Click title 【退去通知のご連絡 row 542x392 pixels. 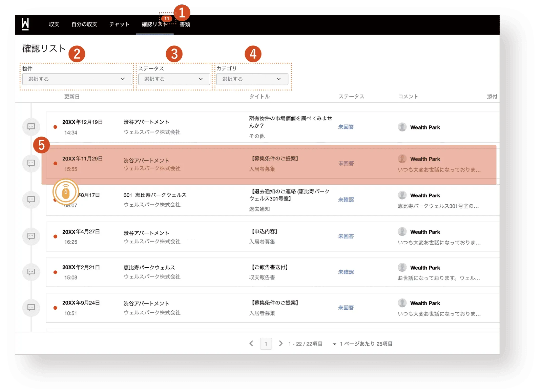click(289, 195)
